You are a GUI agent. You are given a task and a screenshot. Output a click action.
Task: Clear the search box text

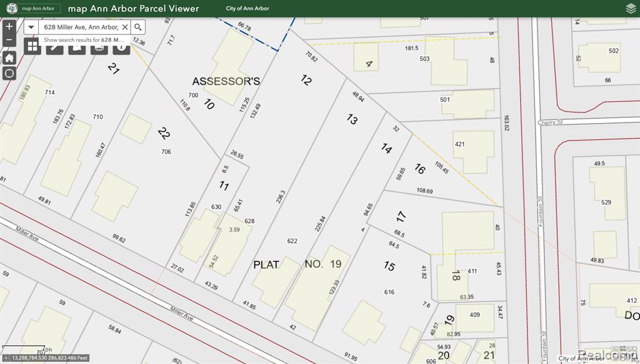coord(125,27)
